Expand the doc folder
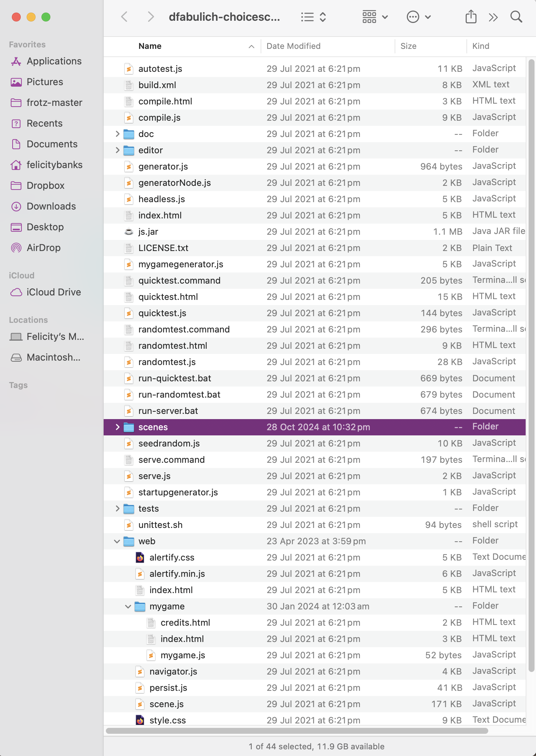Image resolution: width=536 pixels, height=756 pixels. click(117, 134)
